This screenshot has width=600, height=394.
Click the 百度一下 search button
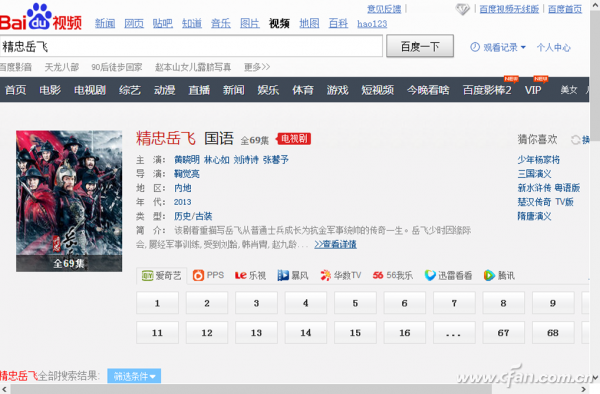point(420,46)
